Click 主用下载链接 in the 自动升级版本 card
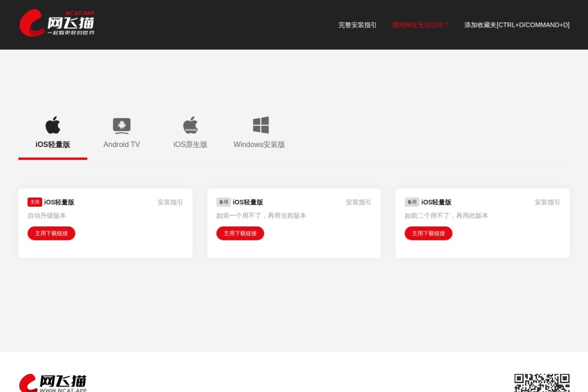The height and width of the screenshot is (392, 588). (51, 233)
